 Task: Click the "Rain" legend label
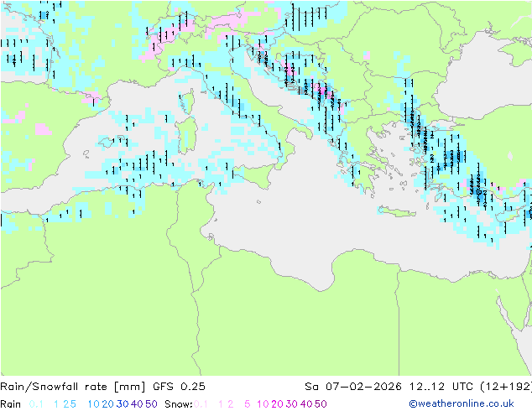pos(11,404)
